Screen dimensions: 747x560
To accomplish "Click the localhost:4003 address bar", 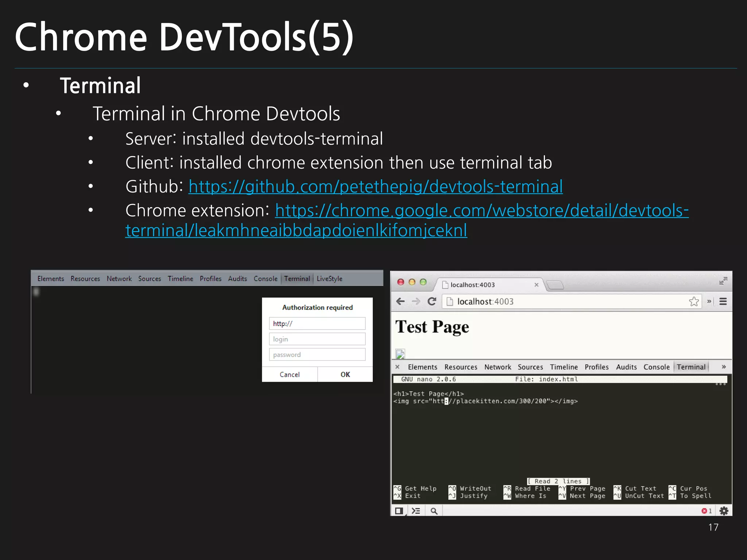I will tap(572, 302).
